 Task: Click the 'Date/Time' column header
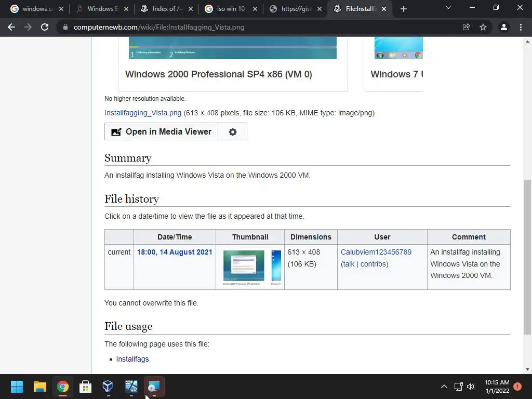175,237
